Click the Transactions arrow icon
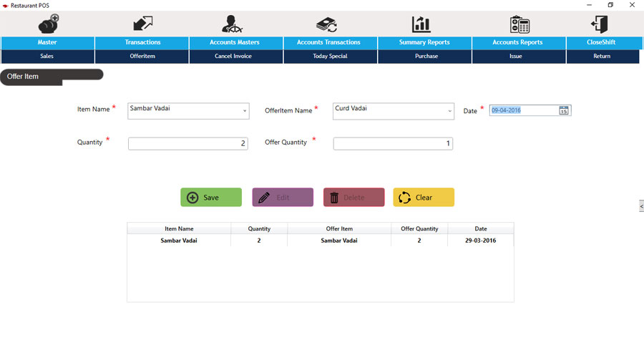The height and width of the screenshot is (343, 644). click(142, 24)
